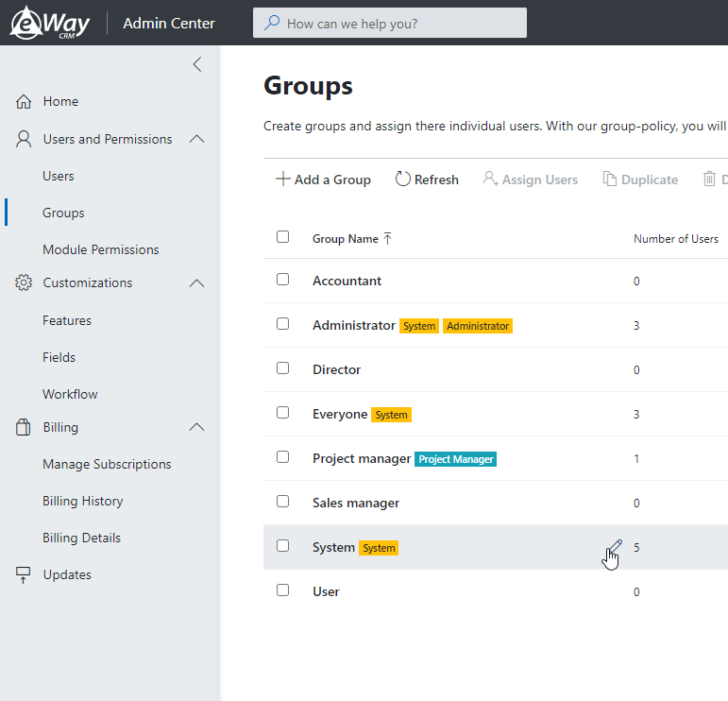
Task: Collapse the Users and Permissions section chevron
Action: (196, 139)
